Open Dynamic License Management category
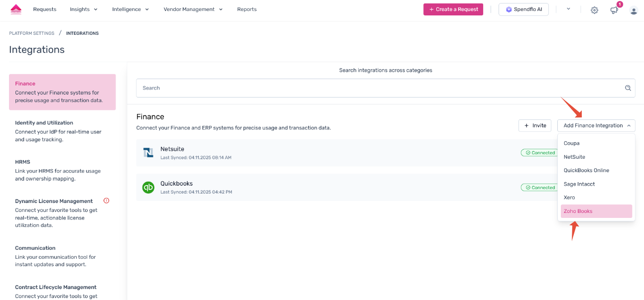Image resolution: width=644 pixels, height=300 pixels. 62,213
